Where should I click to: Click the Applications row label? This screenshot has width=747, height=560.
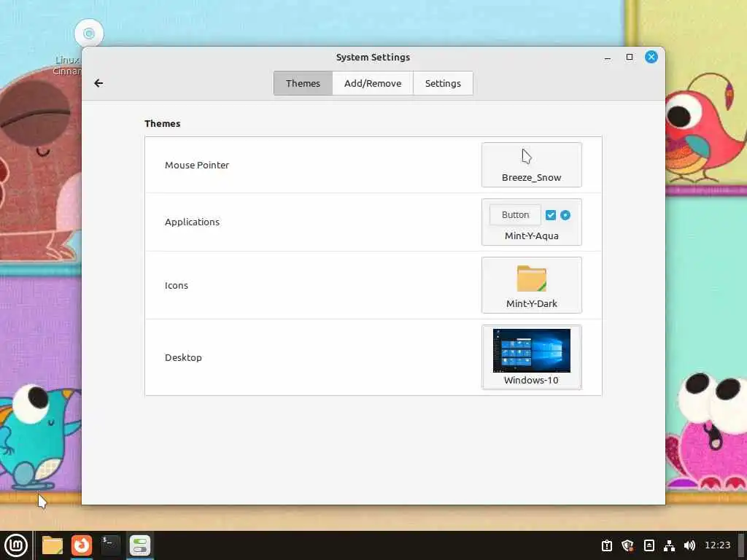(x=192, y=222)
